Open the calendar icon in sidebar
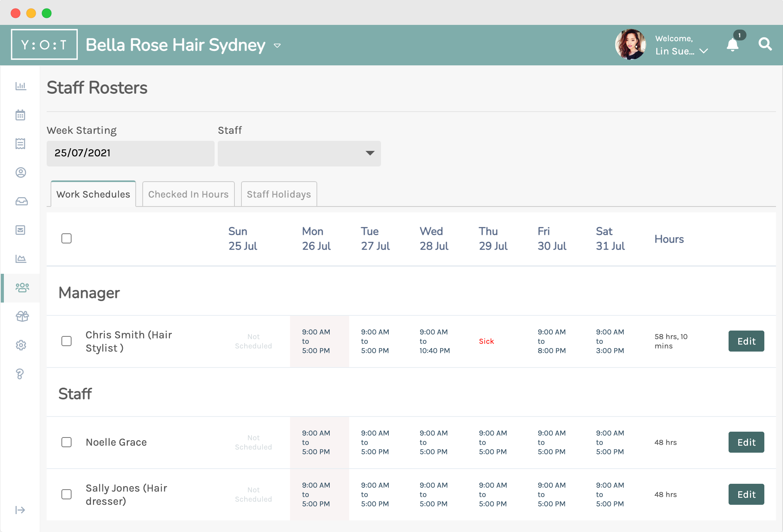The height and width of the screenshot is (532, 783). (x=21, y=115)
